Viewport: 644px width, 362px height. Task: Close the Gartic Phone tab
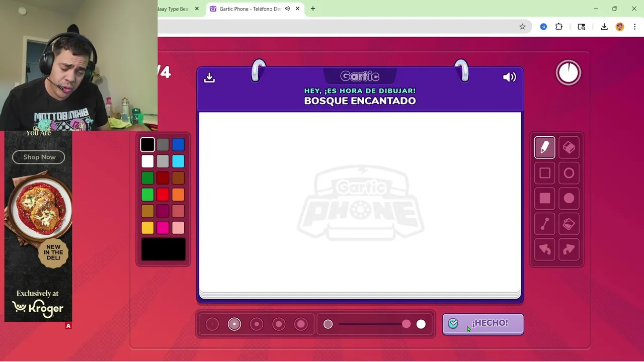[x=297, y=9]
